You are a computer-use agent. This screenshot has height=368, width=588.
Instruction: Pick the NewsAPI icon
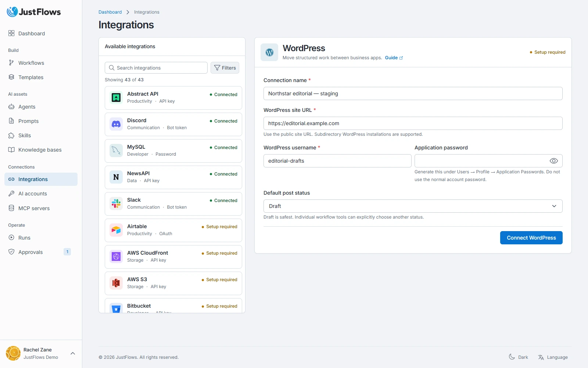[116, 177]
